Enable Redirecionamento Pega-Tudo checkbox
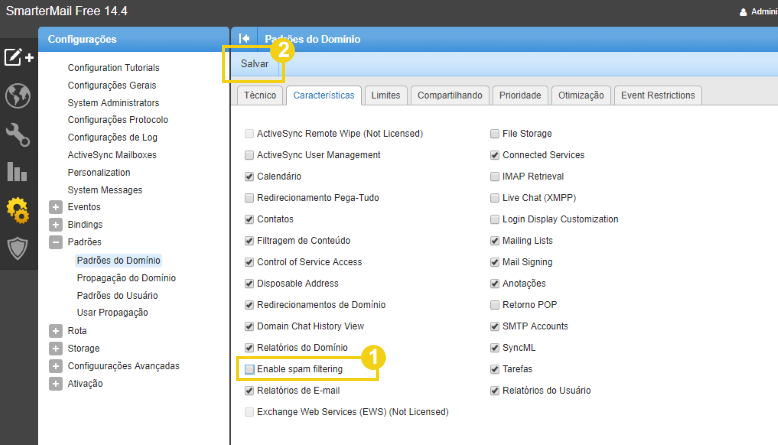The image size is (778, 445). (x=250, y=198)
